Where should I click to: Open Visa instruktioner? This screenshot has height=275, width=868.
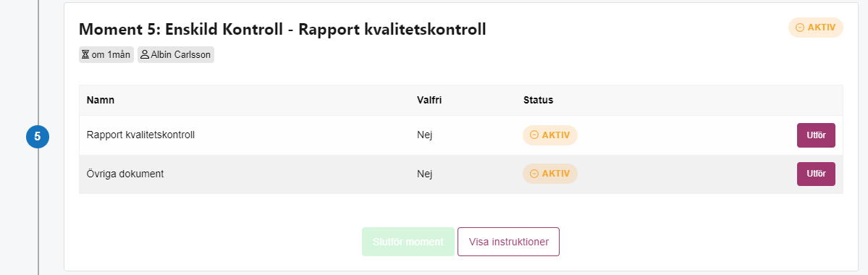click(x=508, y=242)
